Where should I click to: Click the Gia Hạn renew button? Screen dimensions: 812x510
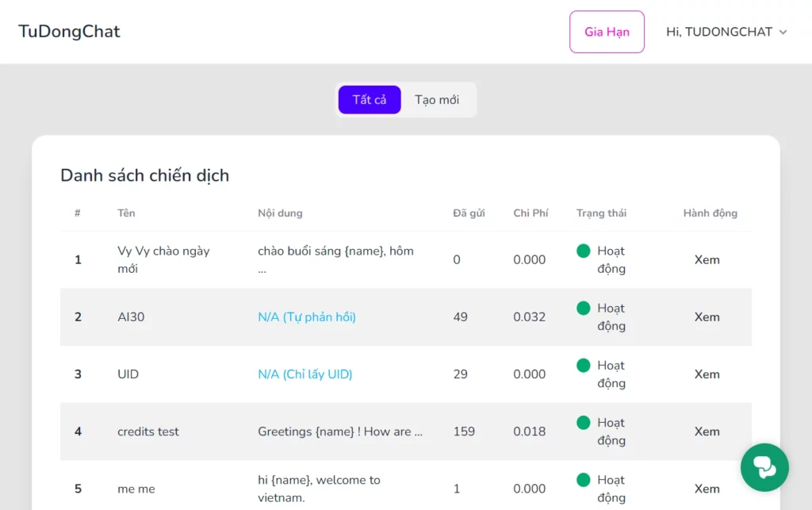pyautogui.click(x=607, y=32)
